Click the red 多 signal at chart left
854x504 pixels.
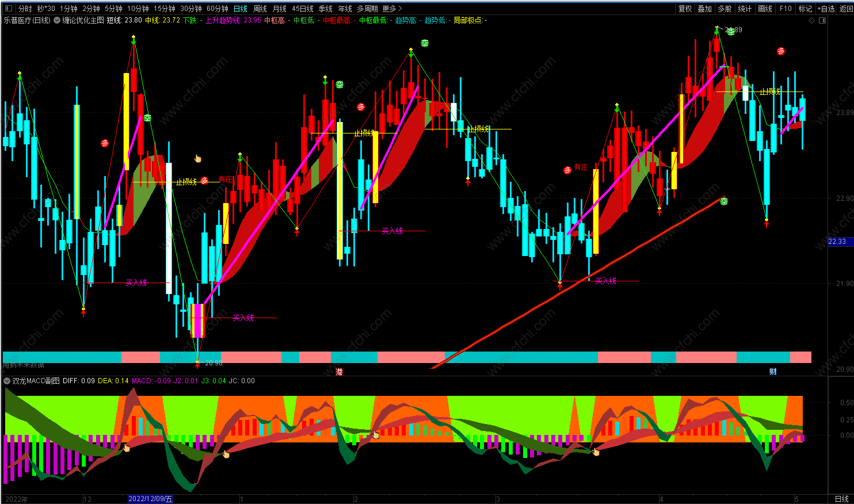point(105,143)
